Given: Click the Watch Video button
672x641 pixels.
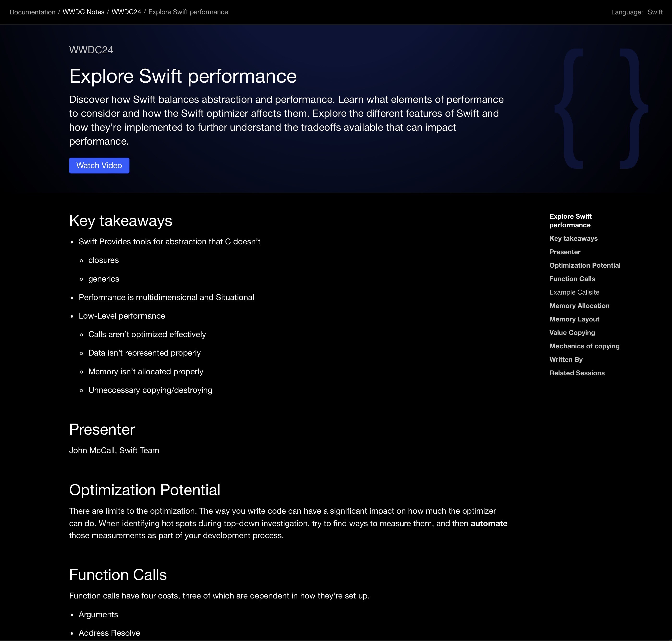Looking at the screenshot, I should (x=99, y=165).
